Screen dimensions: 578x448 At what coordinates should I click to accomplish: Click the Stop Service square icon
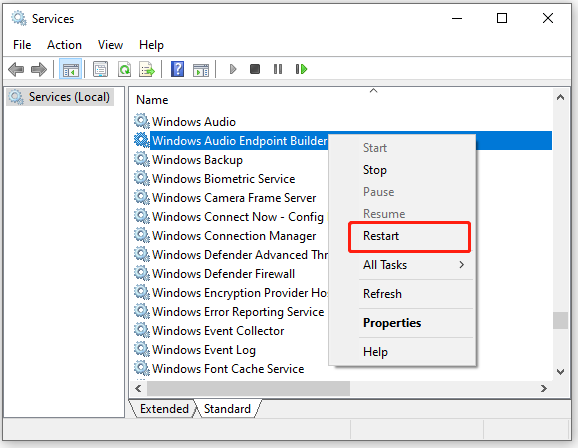pyautogui.click(x=255, y=69)
